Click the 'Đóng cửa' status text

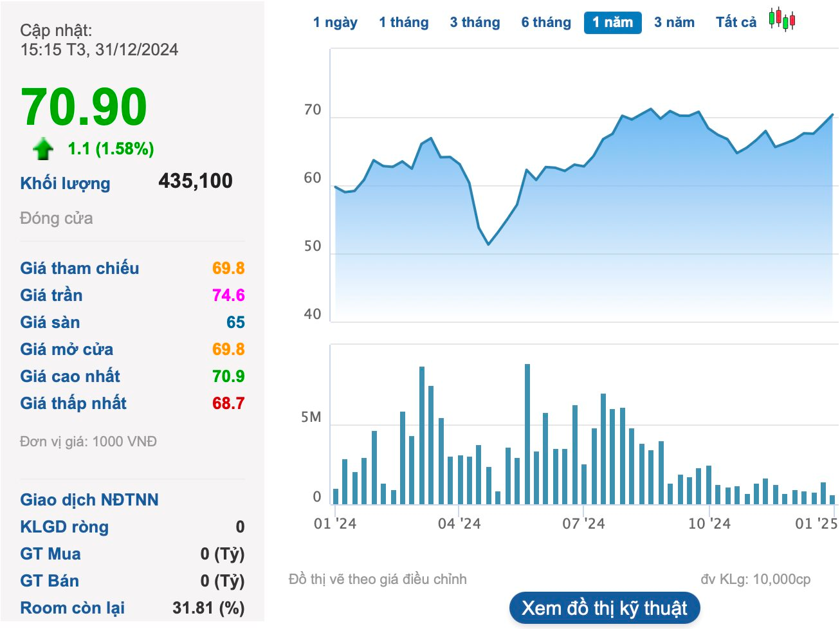click(57, 219)
